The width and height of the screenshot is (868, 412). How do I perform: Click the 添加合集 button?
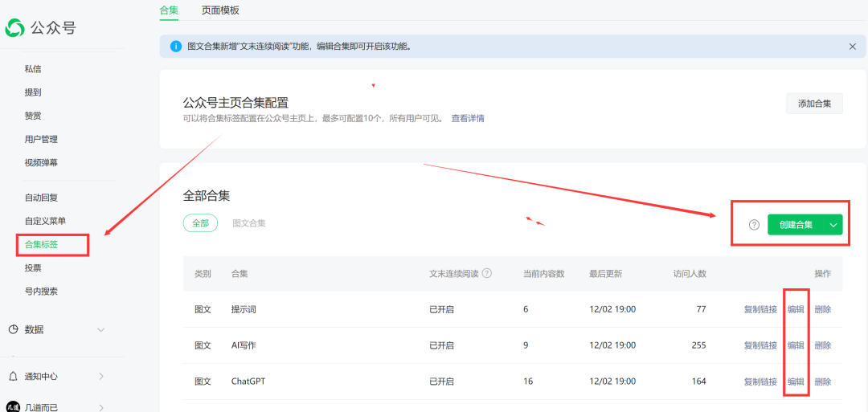[x=814, y=104]
